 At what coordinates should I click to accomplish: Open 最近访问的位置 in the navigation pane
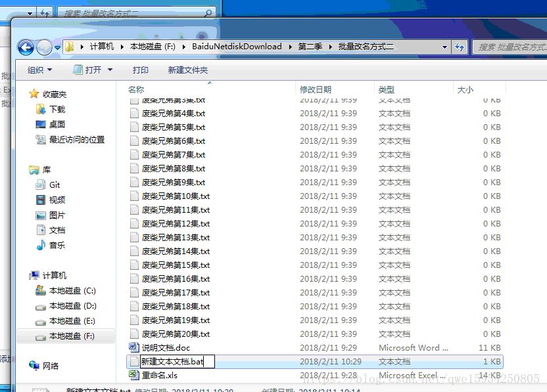(x=77, y=140)
